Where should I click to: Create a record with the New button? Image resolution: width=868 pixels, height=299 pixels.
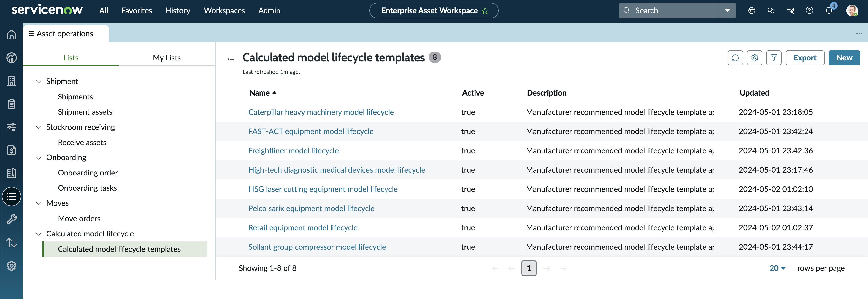click(844, 58)
